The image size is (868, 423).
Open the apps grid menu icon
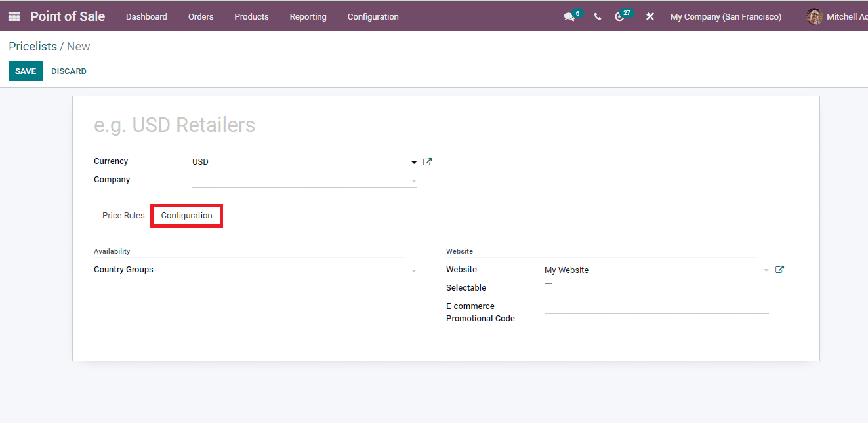click(14, 16)
